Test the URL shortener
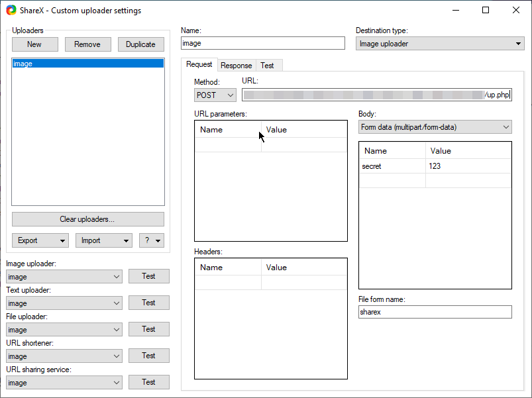The height and width of the screenshot is (398, 532). [x=148, y=356]
